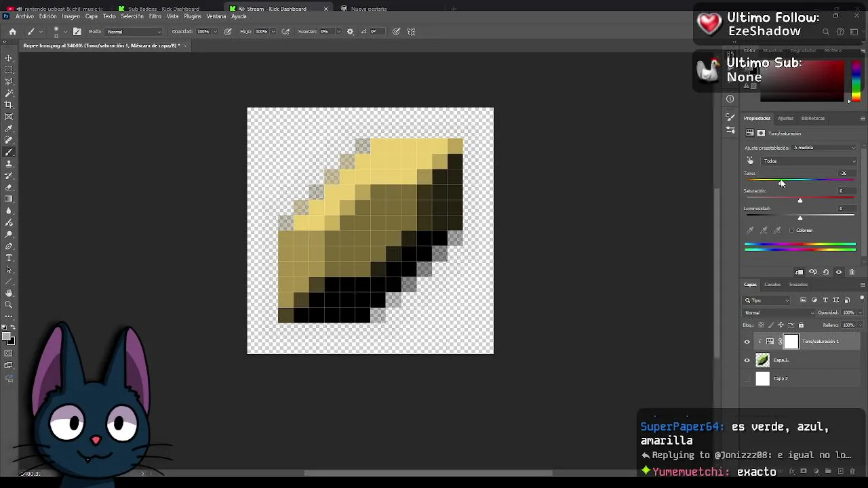Image resolution: width=868 pixels, height=488 pixels.
Task: Open the Modo Normal dropdown in options bar
Action: pos(134,32)
